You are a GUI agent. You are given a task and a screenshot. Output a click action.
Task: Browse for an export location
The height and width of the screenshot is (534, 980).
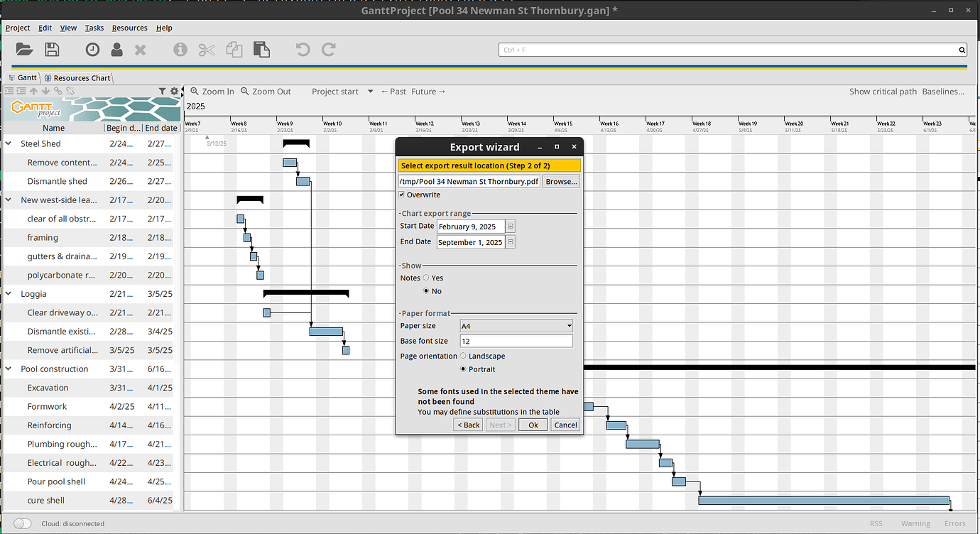coord(560,181)
